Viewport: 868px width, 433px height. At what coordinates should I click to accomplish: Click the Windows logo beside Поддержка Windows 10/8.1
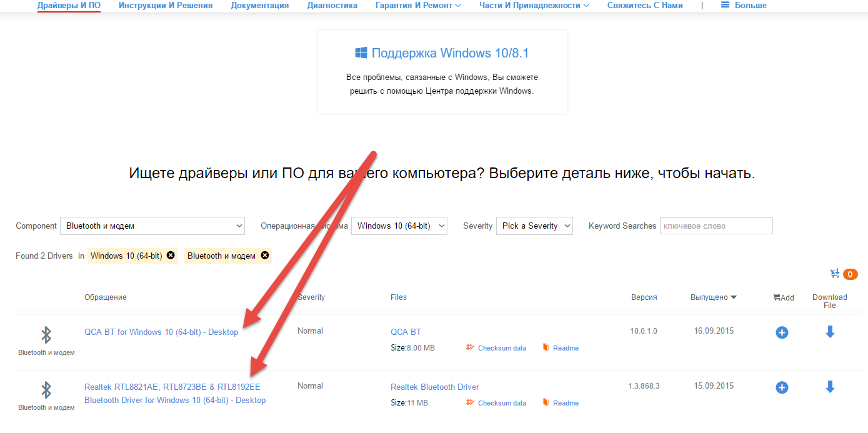click(361, 53)
